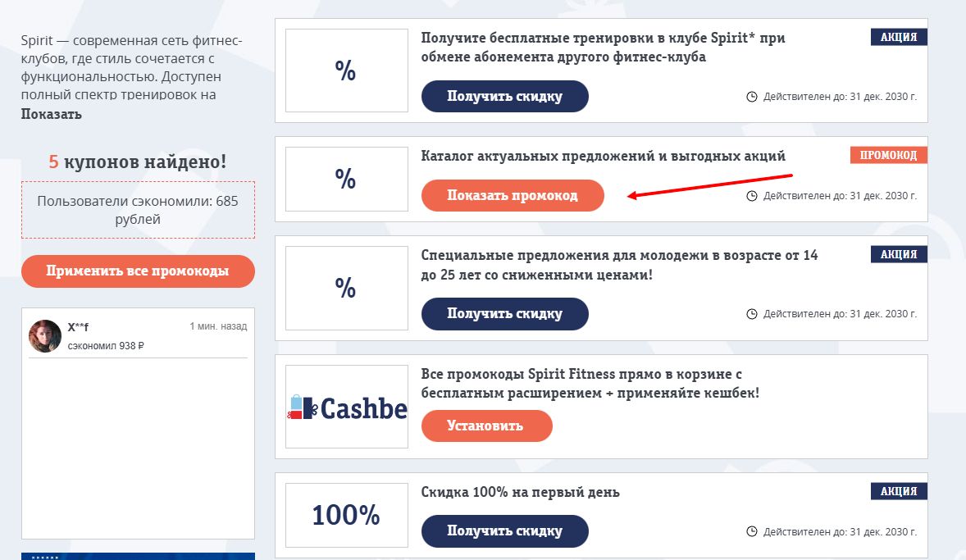The width and height of the screenshot is (966, 560).
Task: Click the large 100% graphic on the last offer
Action: [x=346, y=515]
